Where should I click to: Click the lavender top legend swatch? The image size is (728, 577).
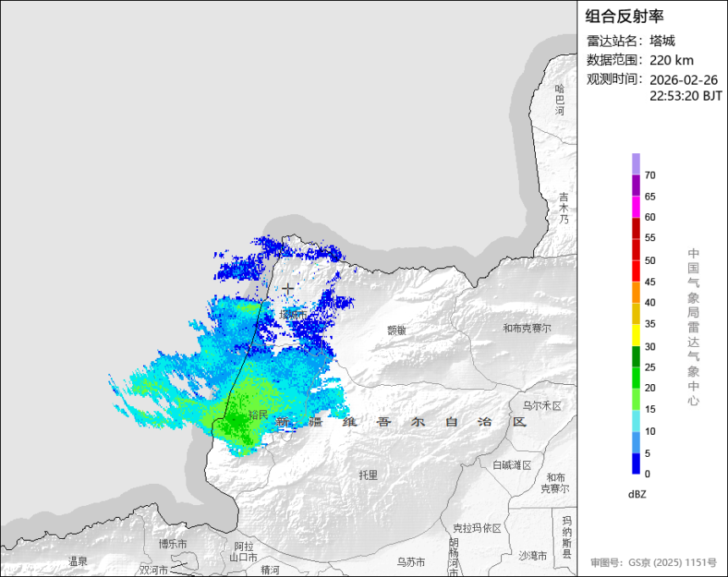[x=636, y=164]
